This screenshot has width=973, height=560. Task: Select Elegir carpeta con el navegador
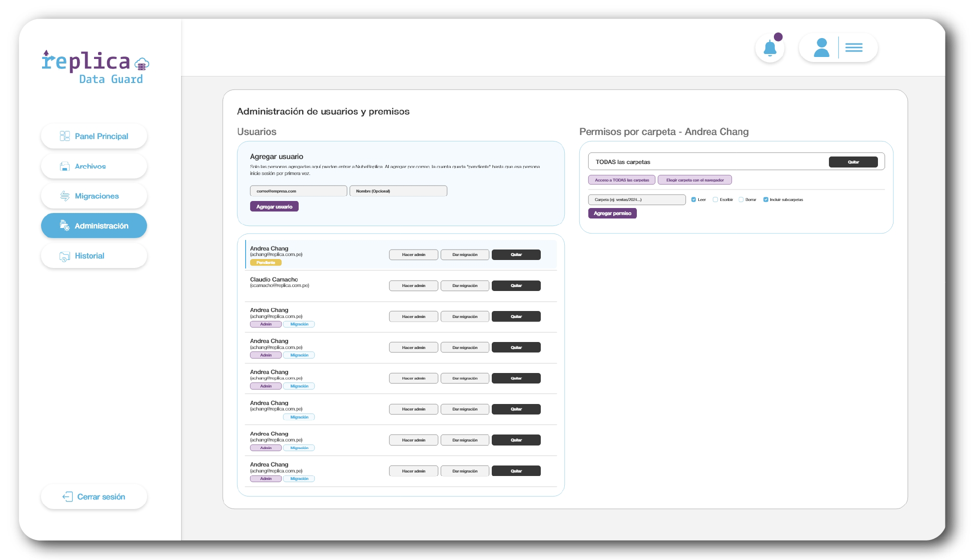pyautogui.click(x=695, y=180)
